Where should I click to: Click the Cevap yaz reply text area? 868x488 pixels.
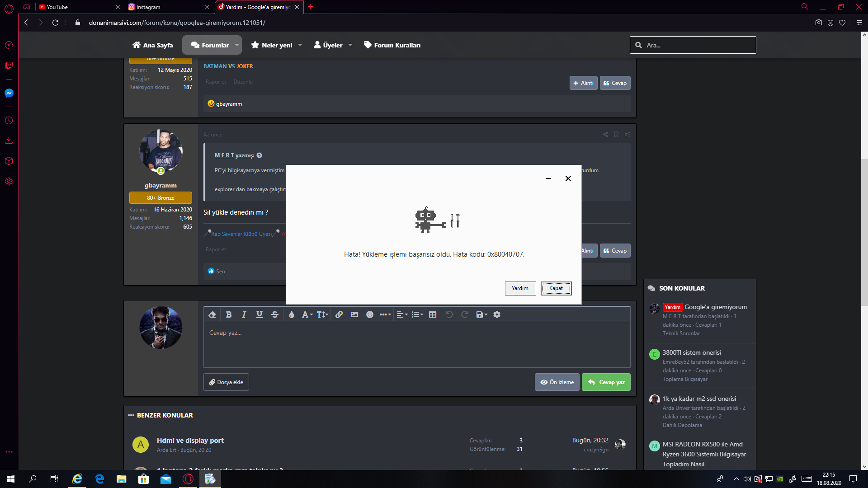click(416, 345)
